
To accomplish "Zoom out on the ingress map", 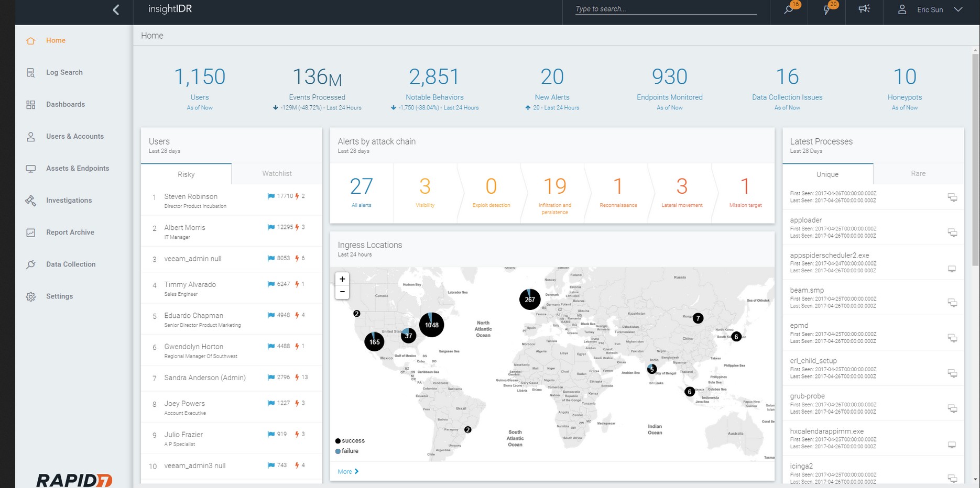I will [x=342, y=292].
